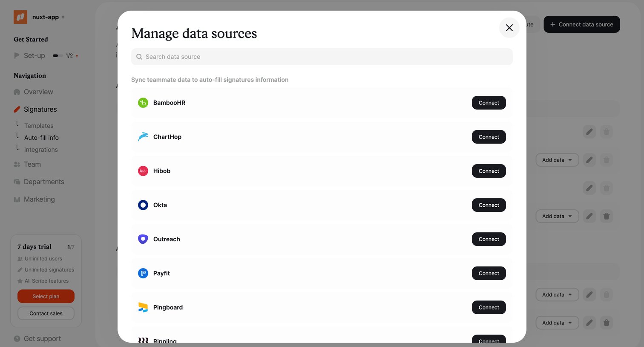Click the Payfit logo icon
The image size is (644, 347).
143,273
